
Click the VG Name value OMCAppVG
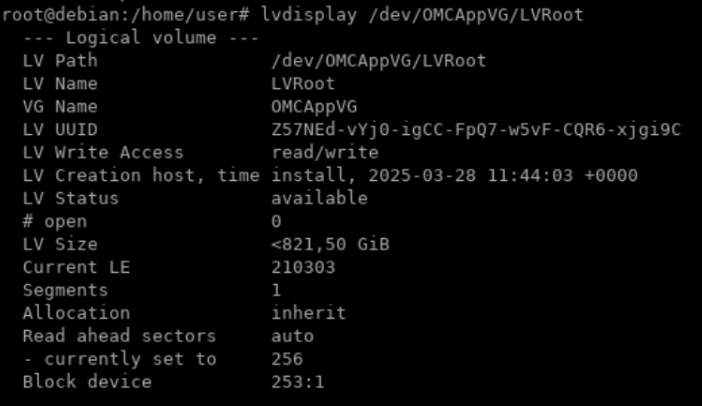tap(314, 107)
